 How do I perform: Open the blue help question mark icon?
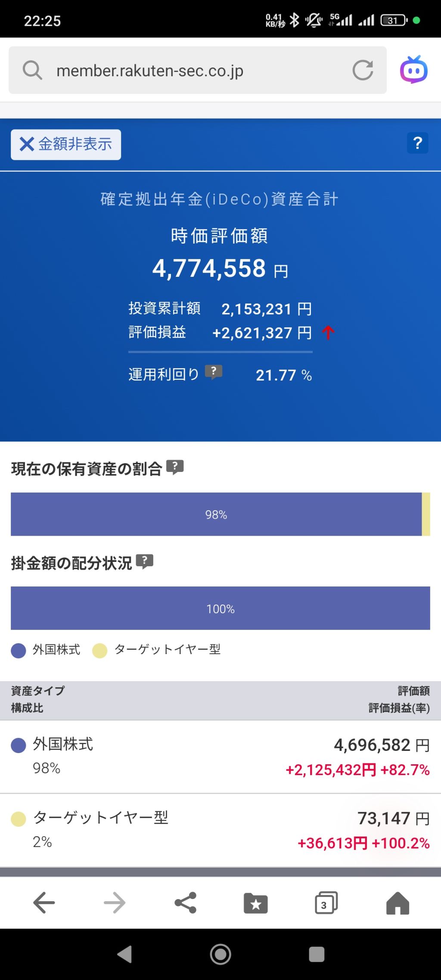click(417, 143)
